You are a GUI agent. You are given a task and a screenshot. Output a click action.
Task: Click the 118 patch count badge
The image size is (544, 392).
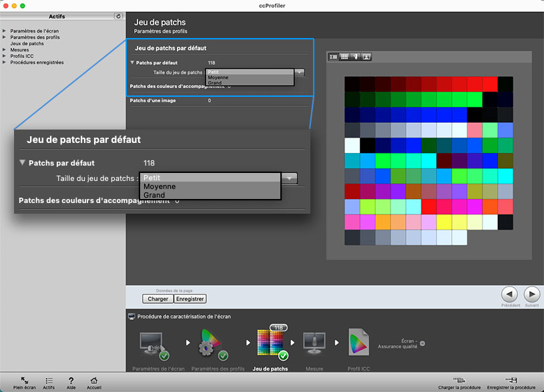278,328
